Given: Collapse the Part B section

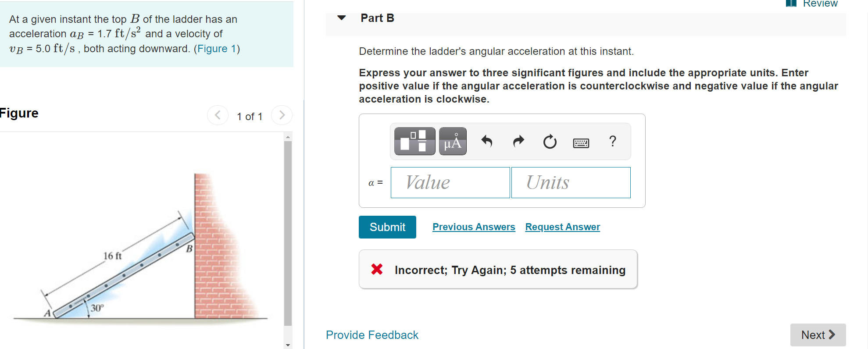Looking at the screenshot, I should 341,18.
